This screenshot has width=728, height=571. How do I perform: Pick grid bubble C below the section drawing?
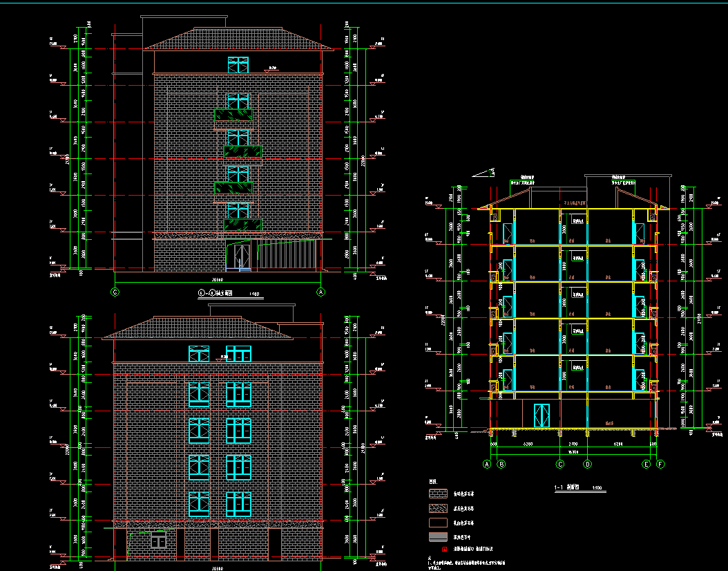click(559, 465)
